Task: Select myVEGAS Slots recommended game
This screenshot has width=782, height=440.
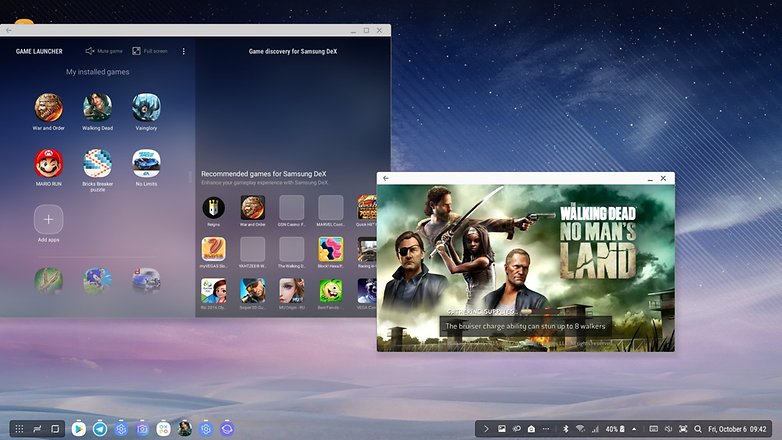Action: (213, 249)
